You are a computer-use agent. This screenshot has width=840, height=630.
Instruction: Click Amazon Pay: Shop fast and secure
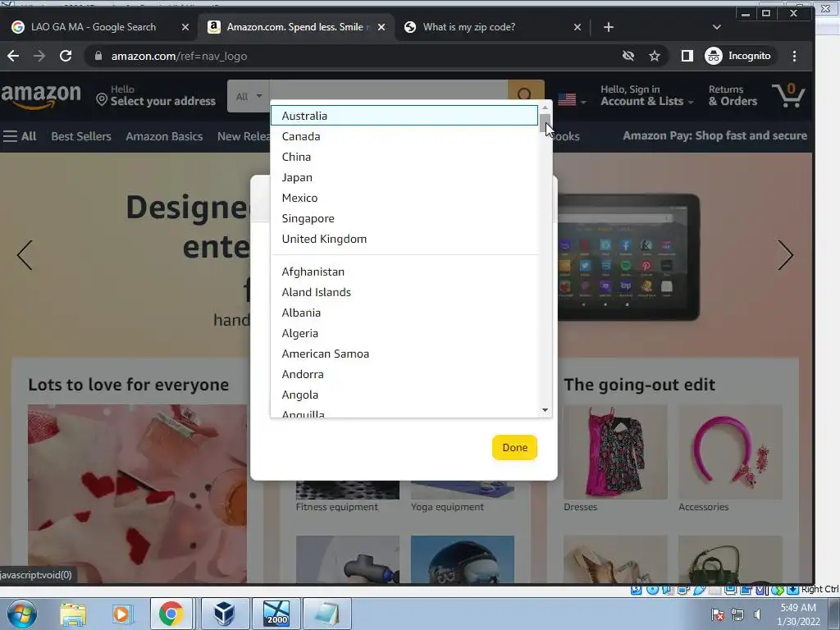(x=714, y=135)
